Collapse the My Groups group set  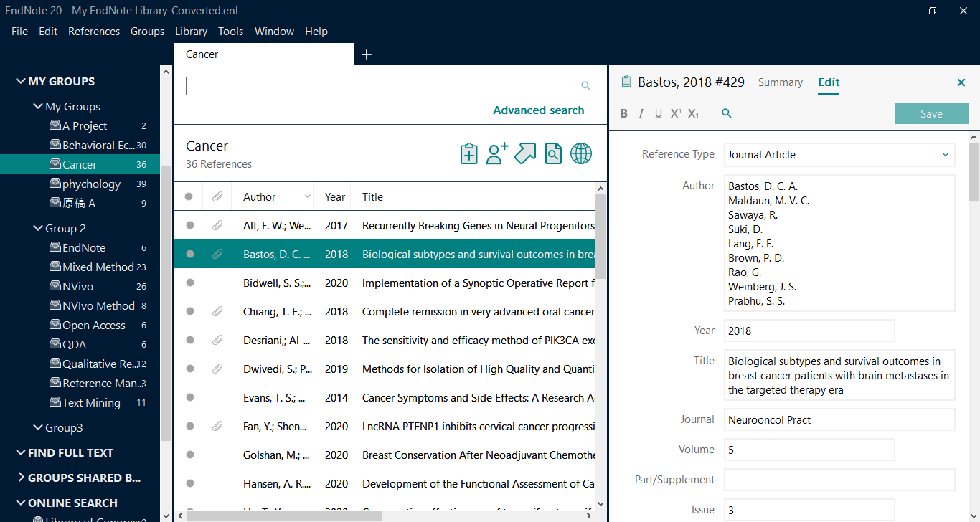click(x=38, y=107)
